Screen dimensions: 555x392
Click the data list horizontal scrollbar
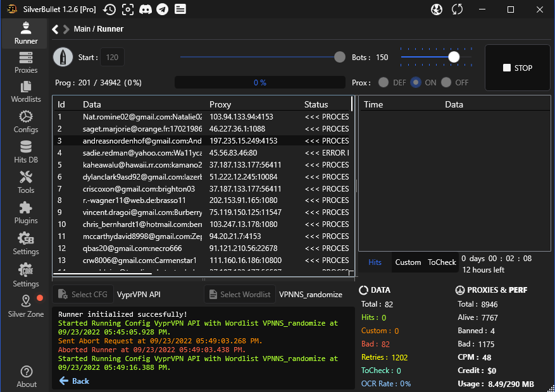click(x=103, y=273)
